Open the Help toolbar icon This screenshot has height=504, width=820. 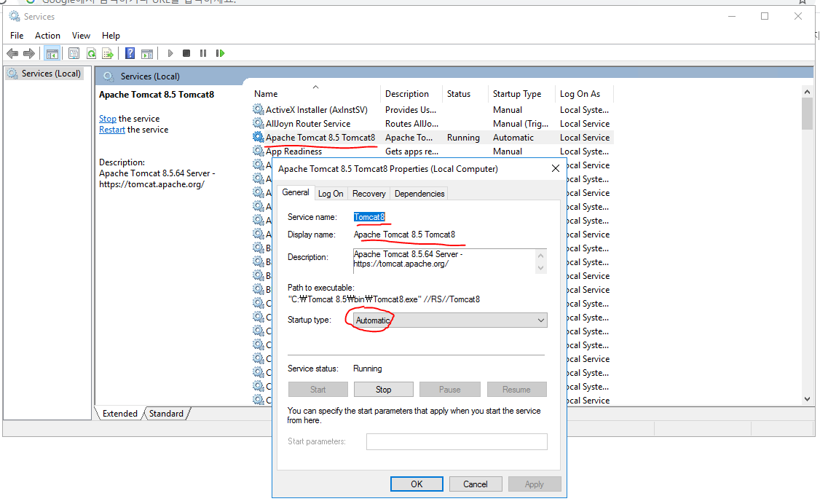130,53
